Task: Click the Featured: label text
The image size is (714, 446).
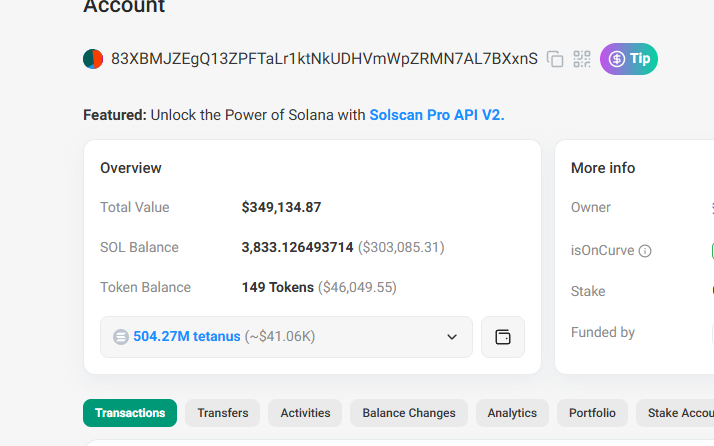Action: pyautogui.click(x=115, y=115)
